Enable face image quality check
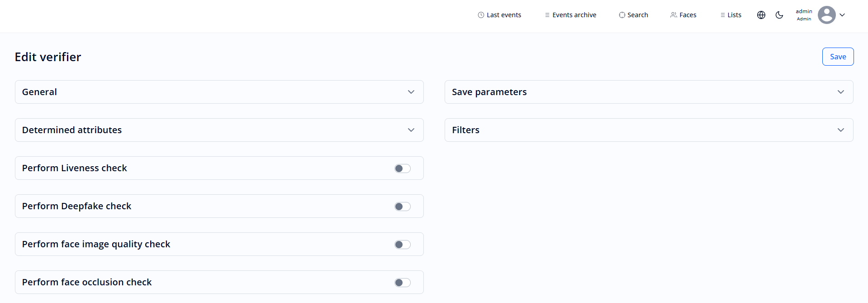This screenshot has width=868, height=303. pos(402,244)
